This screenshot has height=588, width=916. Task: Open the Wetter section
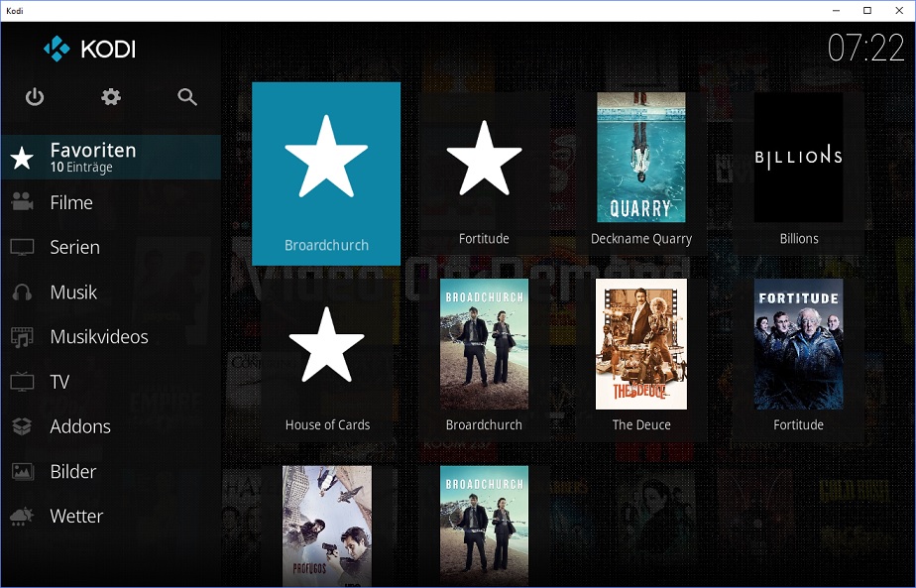tap(111, 516)
